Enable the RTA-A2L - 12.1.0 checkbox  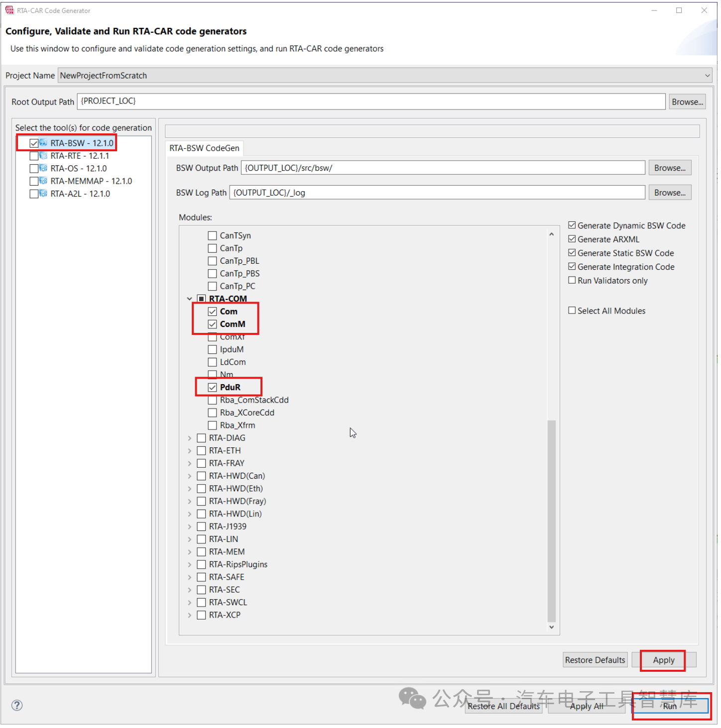pos(34,194)
